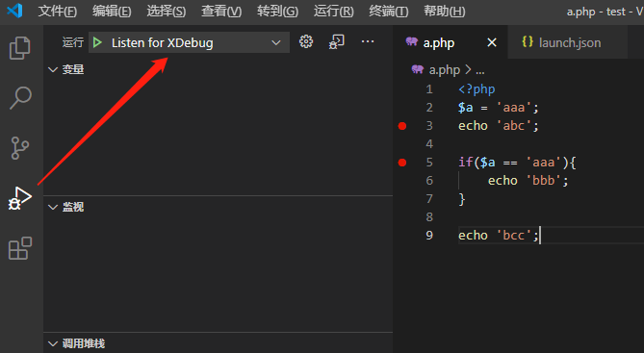Open the Explorer view in activity bar
The height and width of the screenshot is (353, 644).
[x=19, y=48]
